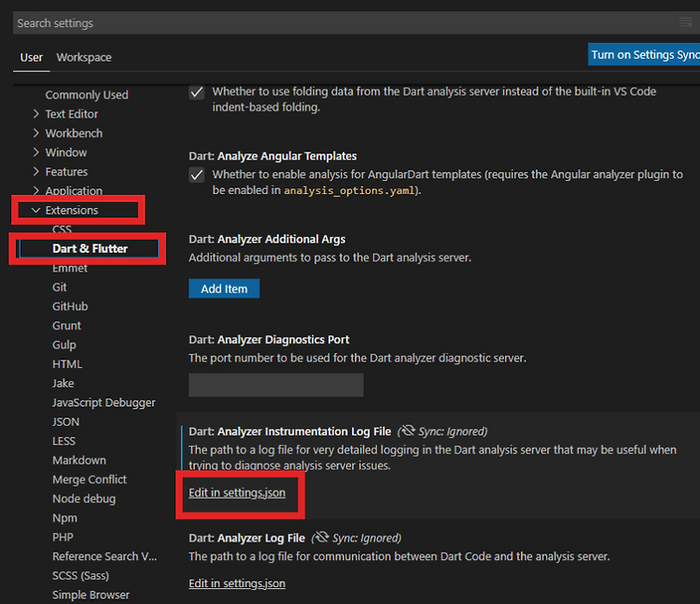Select Npm extension settings
The width and height of the screenshot is (700, 604).
click(64, 518)
